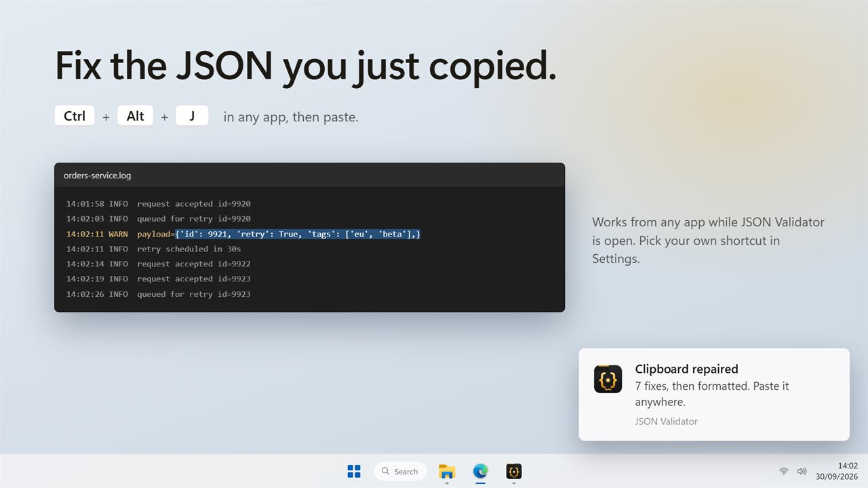Screen dimensions: 868x488
Task: Click the volume speaker tray icon
Action: point(802,471)
